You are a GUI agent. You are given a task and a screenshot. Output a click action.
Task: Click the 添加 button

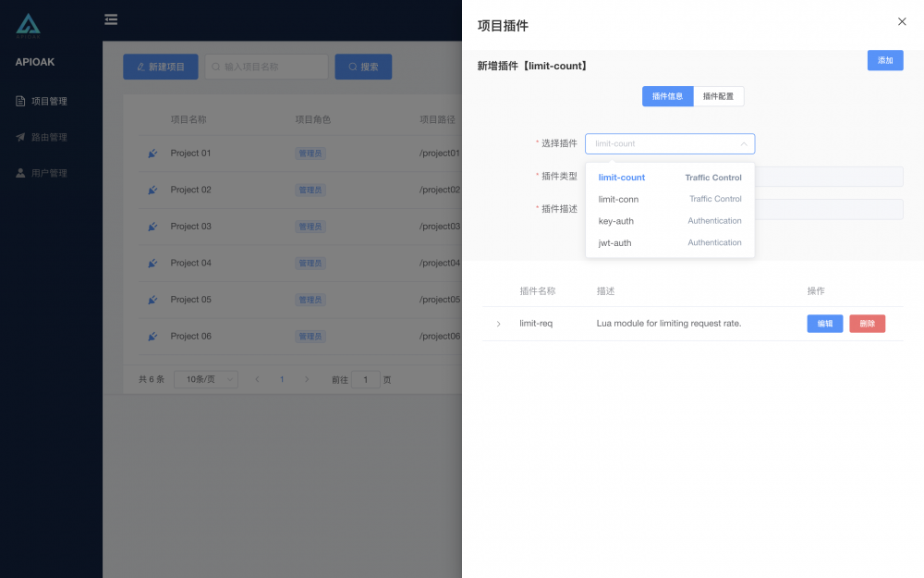click(883, 59)
